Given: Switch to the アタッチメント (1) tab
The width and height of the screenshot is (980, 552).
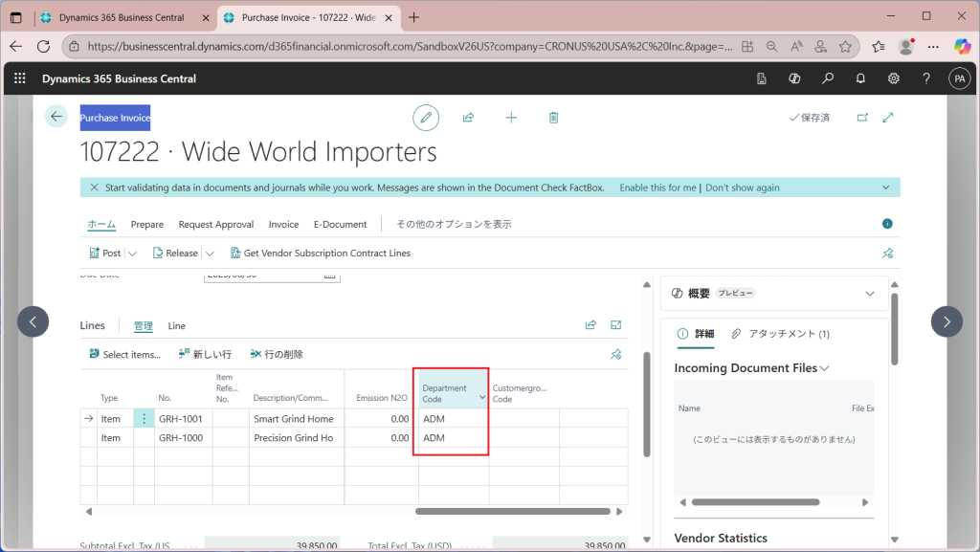Looking at the screenshot, I should click(781, 334).
